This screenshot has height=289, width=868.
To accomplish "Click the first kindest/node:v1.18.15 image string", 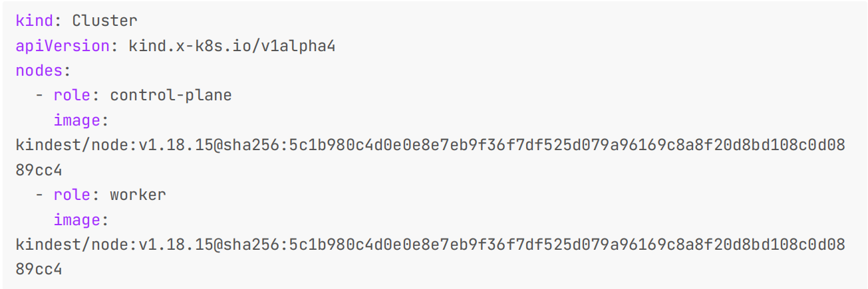I will 109,145.
